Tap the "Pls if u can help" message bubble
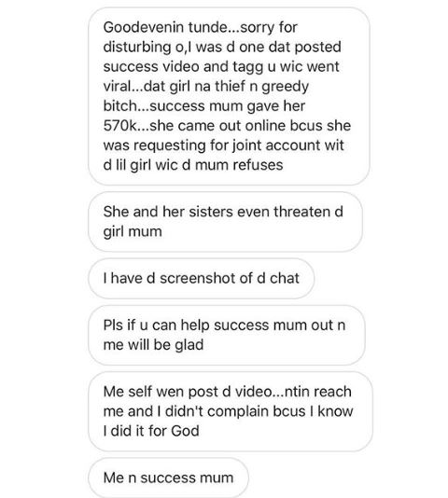The width and height of the screenshot is (448, 498). tap(227, 335)
